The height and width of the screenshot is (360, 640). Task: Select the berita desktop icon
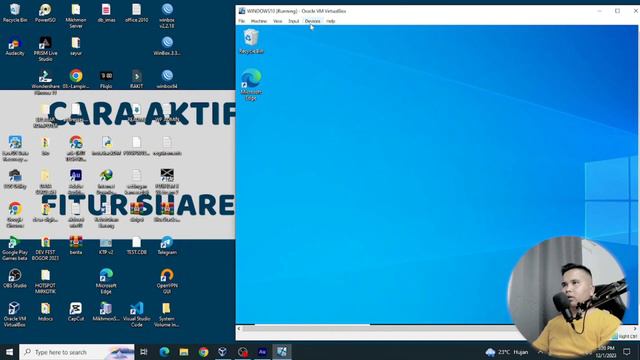pyautogui.click(x=76, y=245)
